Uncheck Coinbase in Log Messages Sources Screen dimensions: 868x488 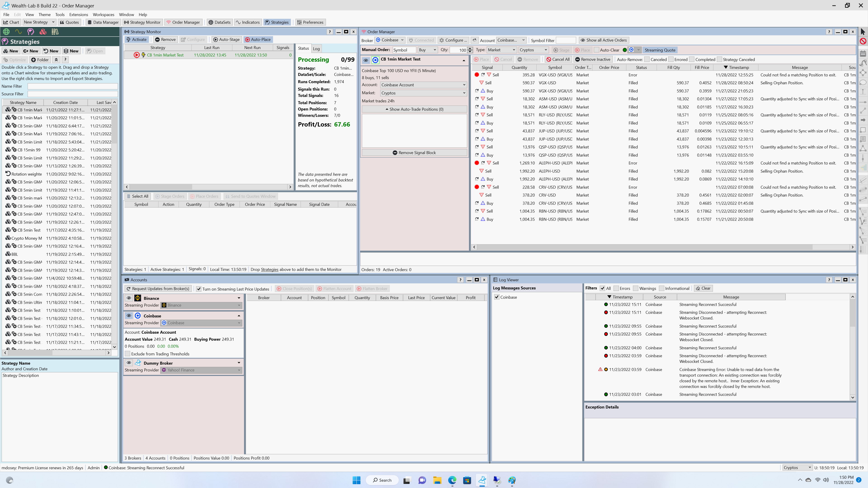coord(496,297)
